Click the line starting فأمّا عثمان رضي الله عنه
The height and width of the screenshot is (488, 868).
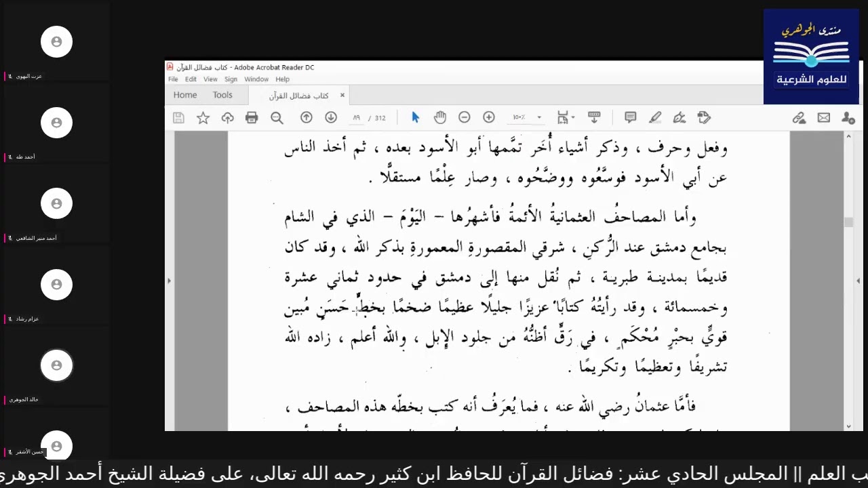click(491, 407)
